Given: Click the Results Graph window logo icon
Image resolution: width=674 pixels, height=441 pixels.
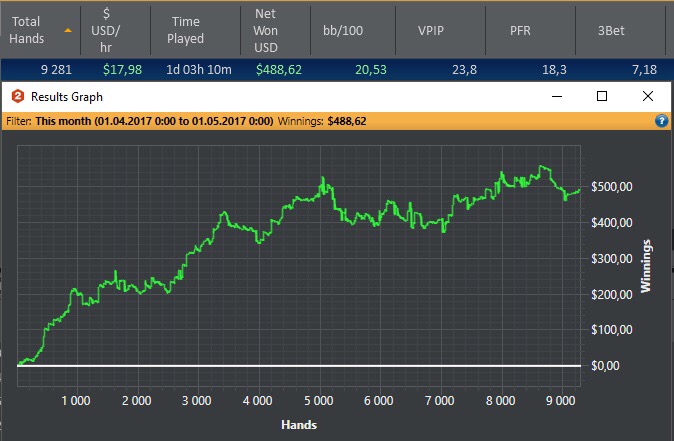Looking at the screenshot, I should 18,96.
